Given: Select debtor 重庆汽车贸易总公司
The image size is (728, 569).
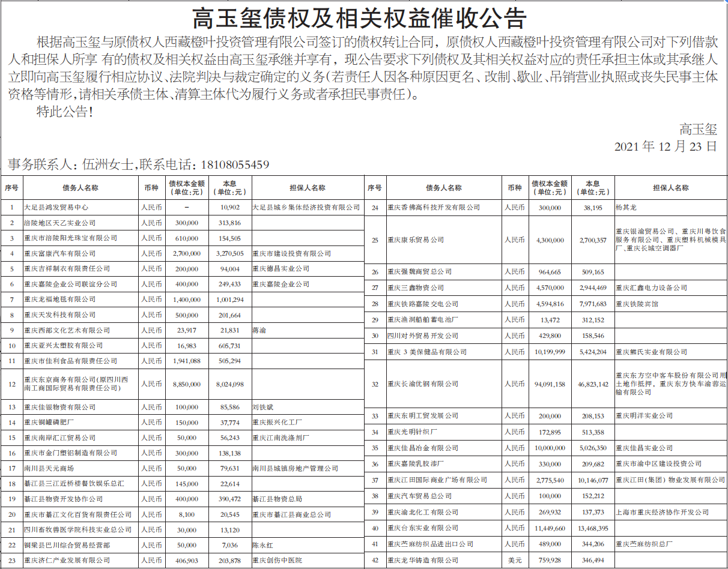Looking at the screenshot, I should (420, 496).
